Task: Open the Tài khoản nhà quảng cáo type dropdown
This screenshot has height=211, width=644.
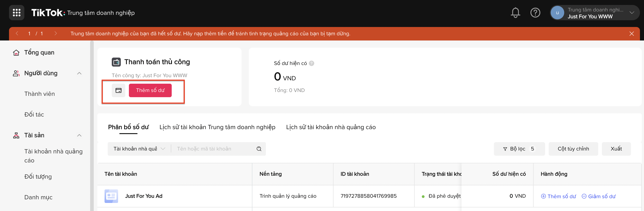Action: click(x=139, y=149)
